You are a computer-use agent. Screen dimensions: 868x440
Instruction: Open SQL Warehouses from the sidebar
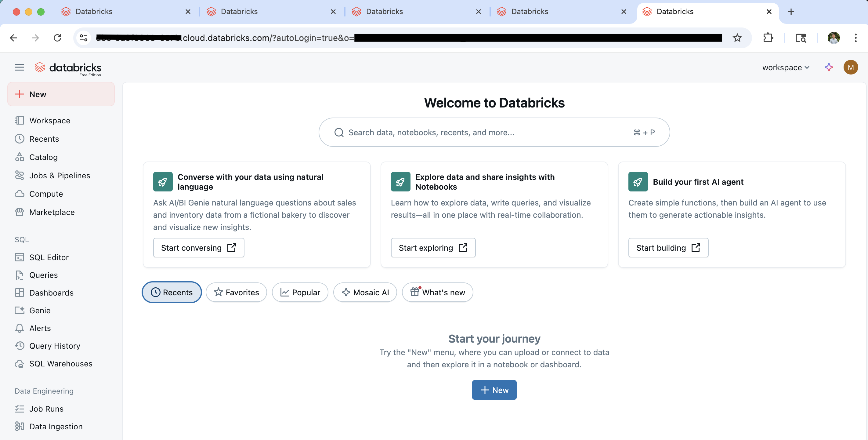tap(61, 363)
